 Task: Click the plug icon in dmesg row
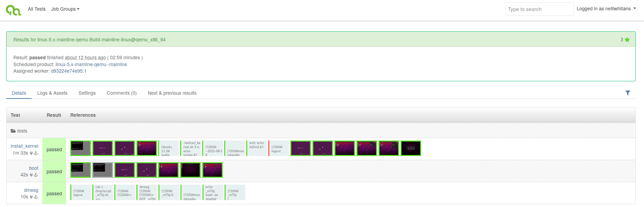click(31, 197)
